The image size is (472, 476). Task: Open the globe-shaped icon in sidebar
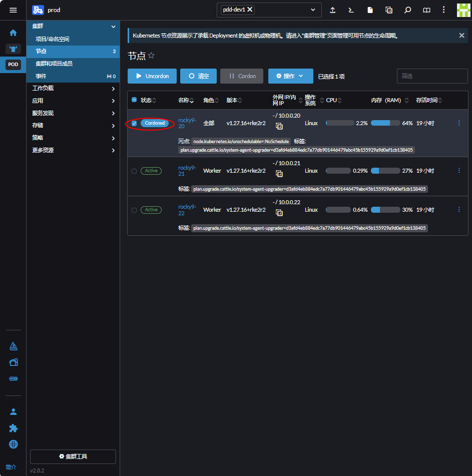coord(14,444)
